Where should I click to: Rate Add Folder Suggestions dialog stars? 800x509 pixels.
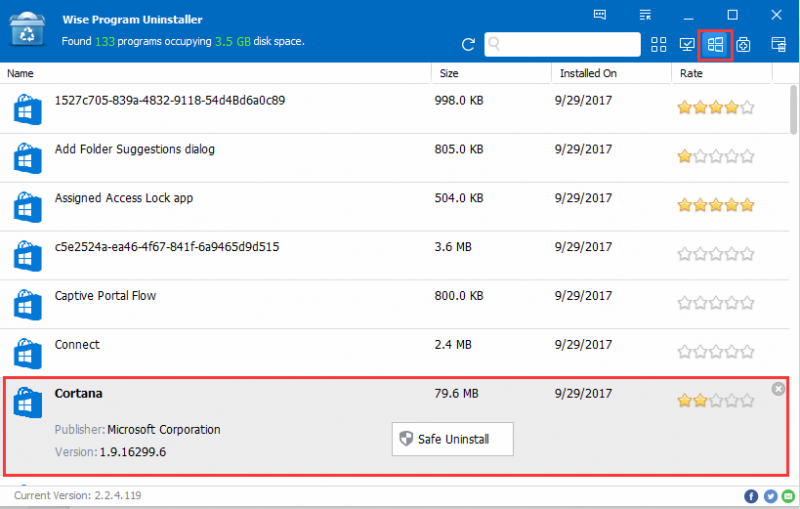click(x=716, y=156)
